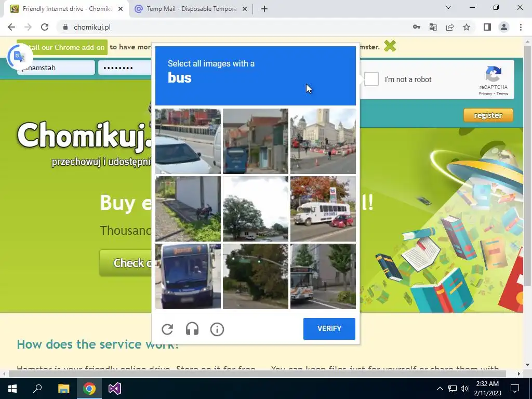Check the I'm not a robot checkbox

[x=371, y=79]
